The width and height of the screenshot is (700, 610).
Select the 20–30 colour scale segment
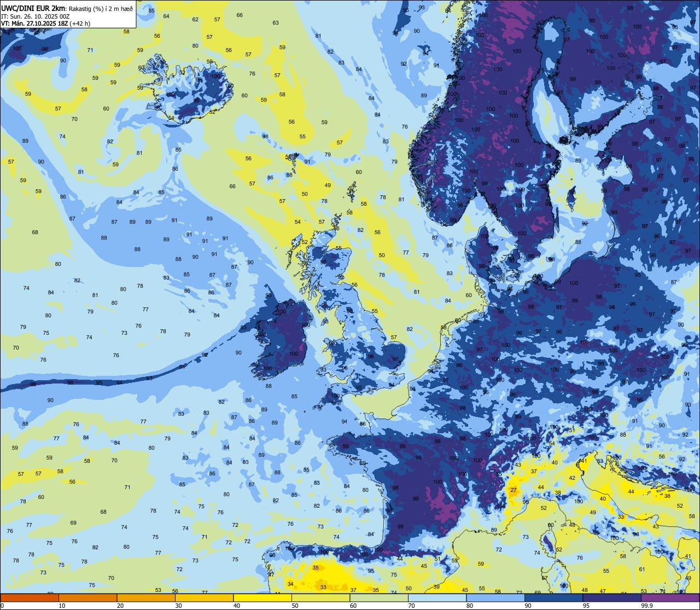tap(146, 598)
